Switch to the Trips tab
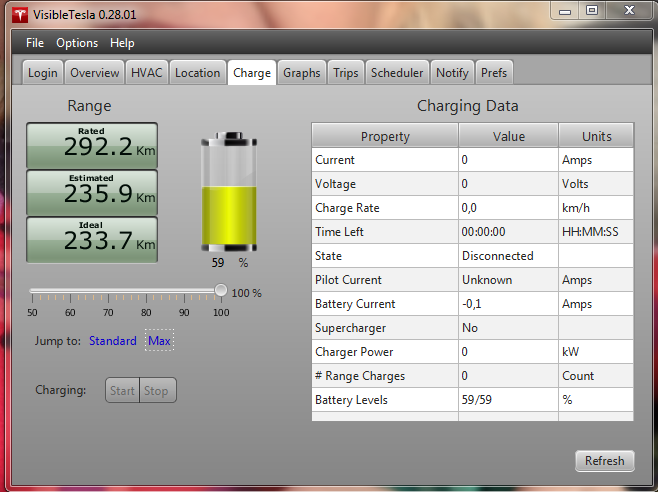The width and height of the screenshot is (658, 492). (x=345, y=73)
